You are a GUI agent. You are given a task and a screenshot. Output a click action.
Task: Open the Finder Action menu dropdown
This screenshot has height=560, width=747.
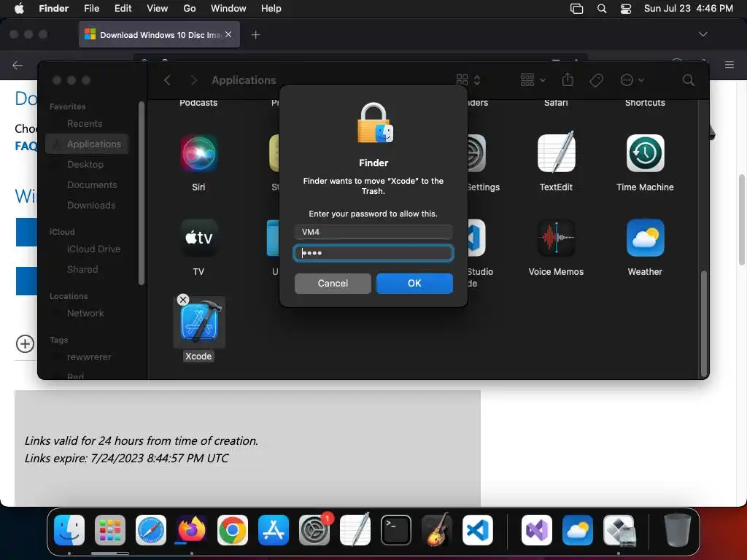632,80
